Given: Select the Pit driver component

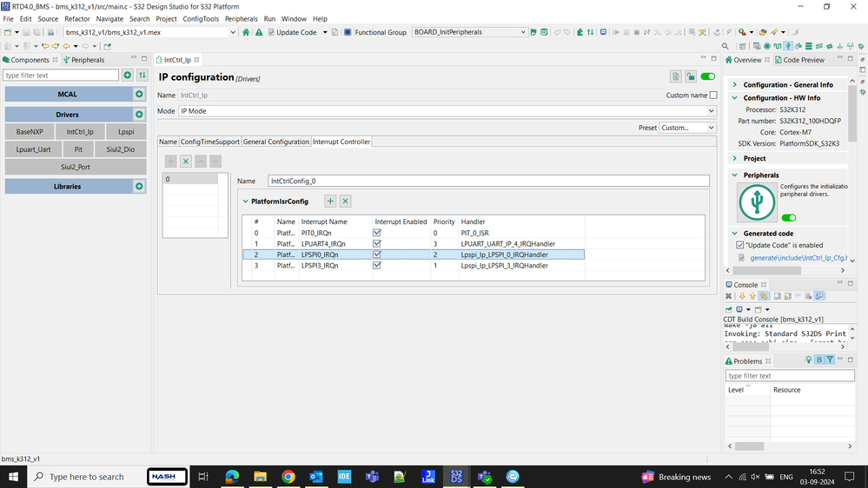Looking at the screenshot, I should coord(78,149).
